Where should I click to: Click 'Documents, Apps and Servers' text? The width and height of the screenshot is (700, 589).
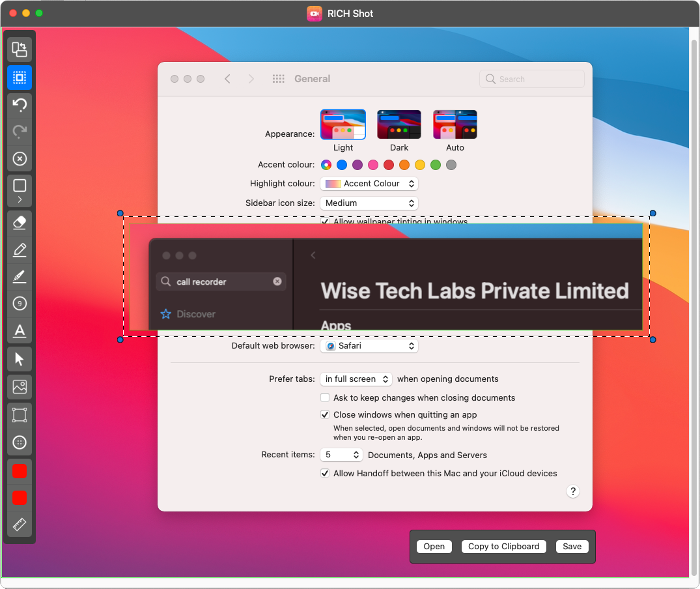(427, 455)
